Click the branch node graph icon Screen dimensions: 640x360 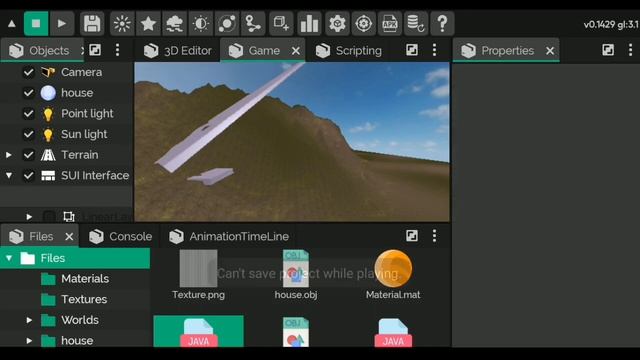(253, 24)
